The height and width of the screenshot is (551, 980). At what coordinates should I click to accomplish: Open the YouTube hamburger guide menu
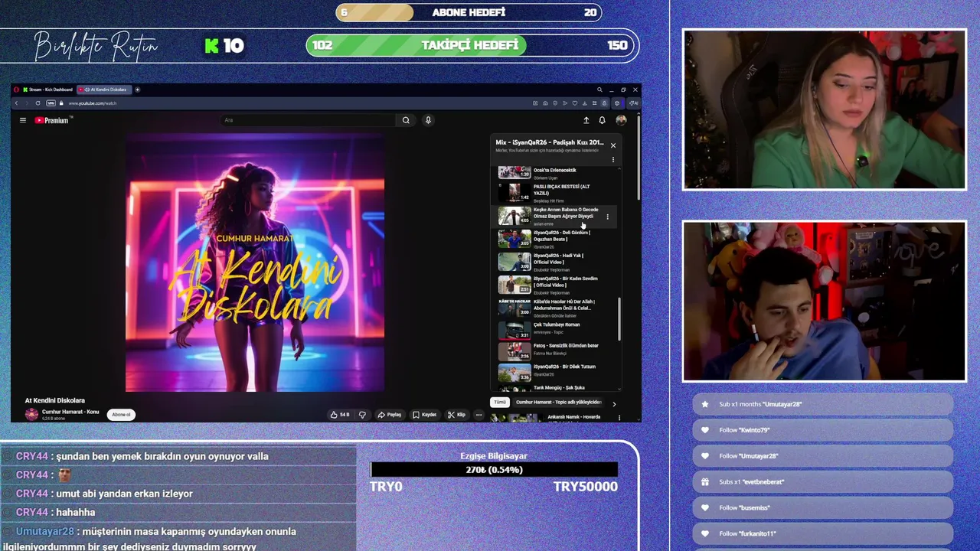pyautogui.click(x=23, y=120)
